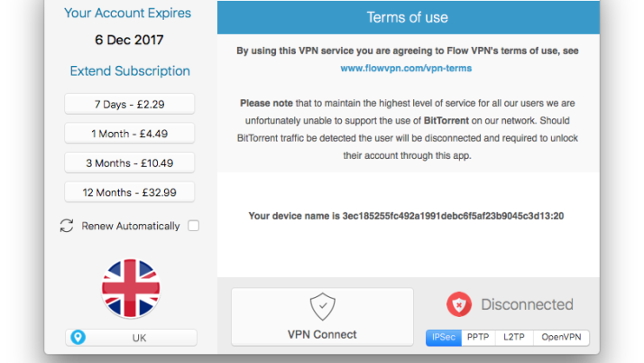The image size is (644, 363).
Task: Click the UK flag icon
Action: click(131, 289)
